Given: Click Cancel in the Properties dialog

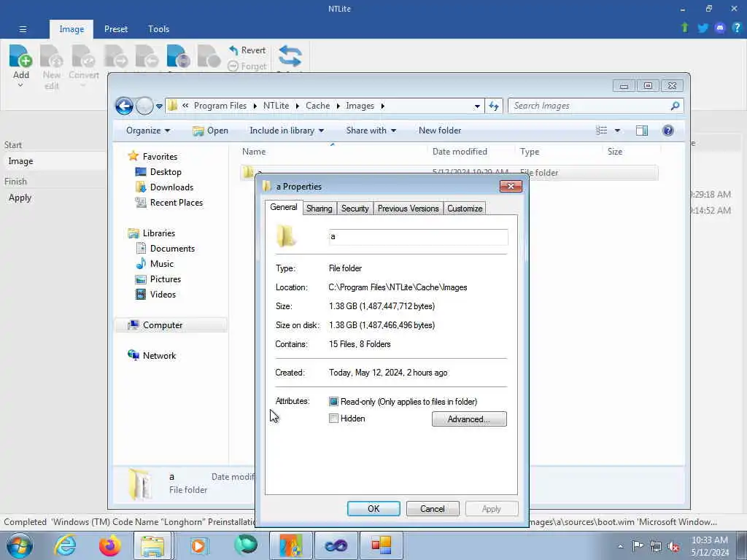Looking at the screenshot, I should [433, 508].
